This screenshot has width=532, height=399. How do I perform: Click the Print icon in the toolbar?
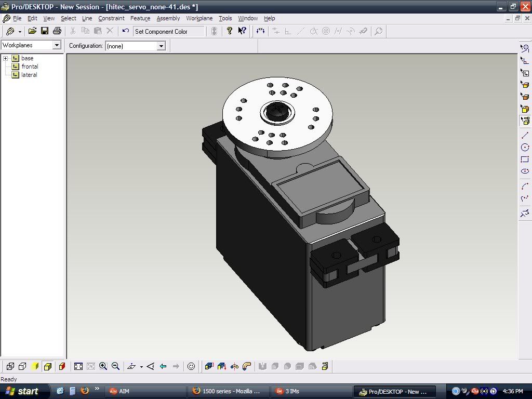point(57,31)
